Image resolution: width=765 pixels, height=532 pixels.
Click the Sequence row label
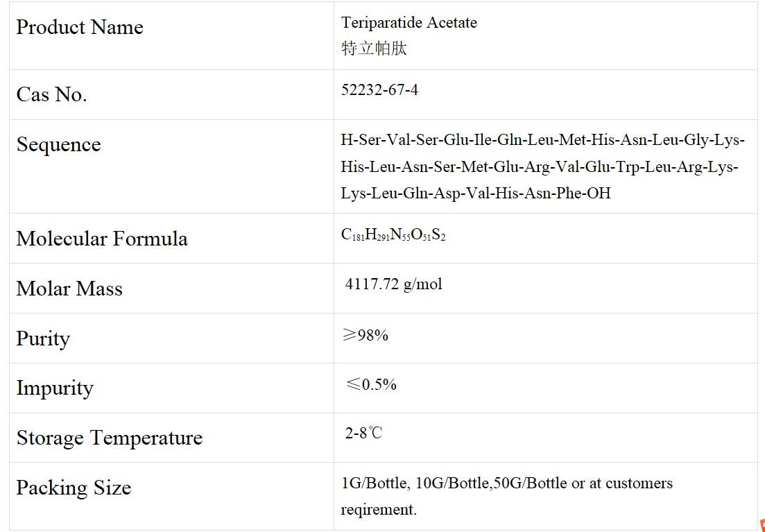click(59, 145)
